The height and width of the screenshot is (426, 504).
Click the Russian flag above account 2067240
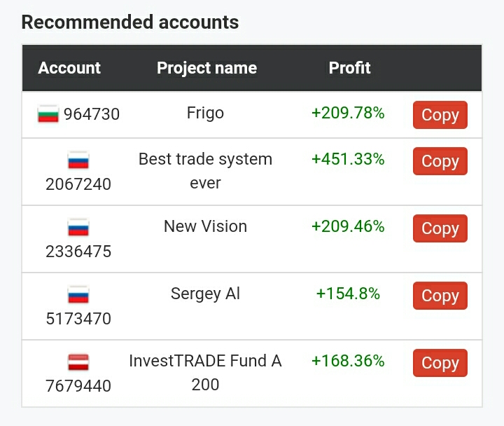coord(78,160)
